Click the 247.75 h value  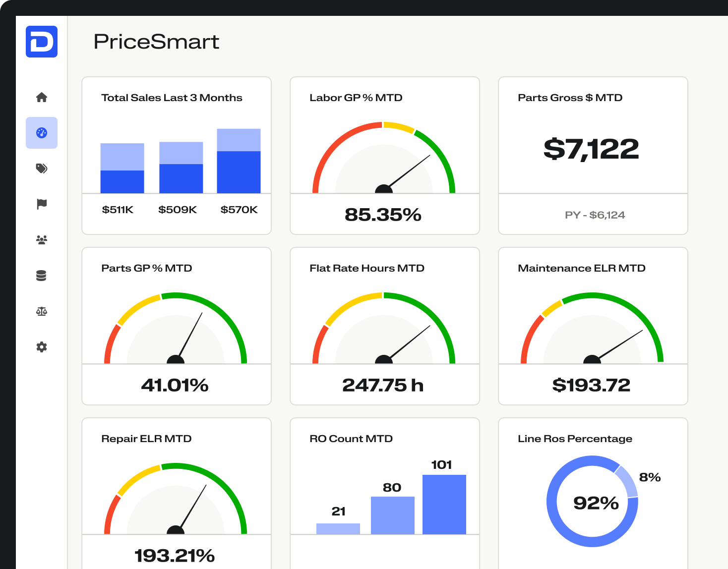(383, 385)
